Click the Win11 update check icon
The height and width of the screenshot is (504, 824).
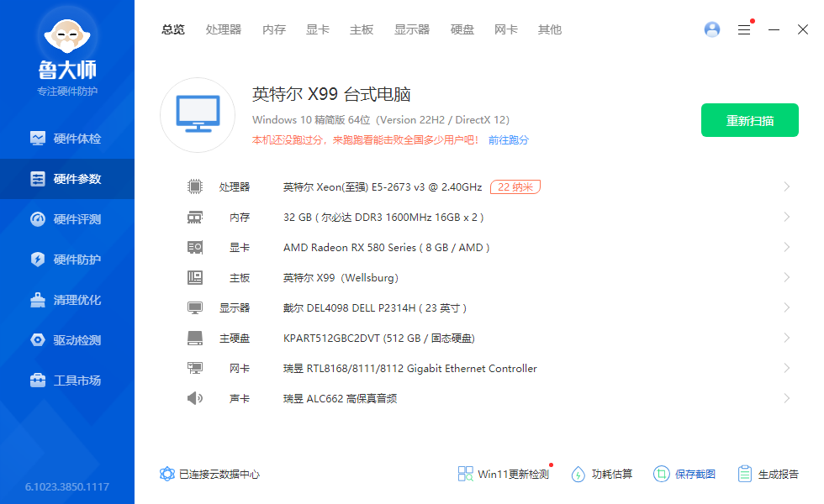pyautogui.click(x=466, y=474)
